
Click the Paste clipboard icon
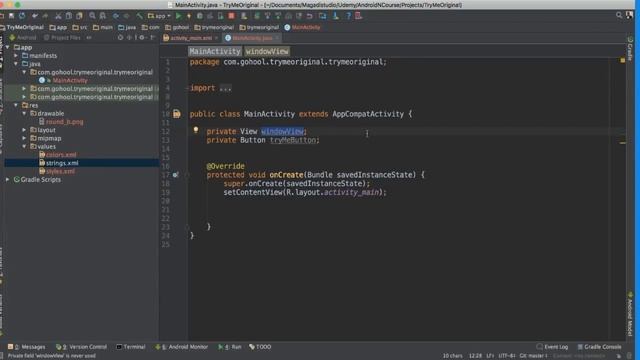tap(79, 16)
